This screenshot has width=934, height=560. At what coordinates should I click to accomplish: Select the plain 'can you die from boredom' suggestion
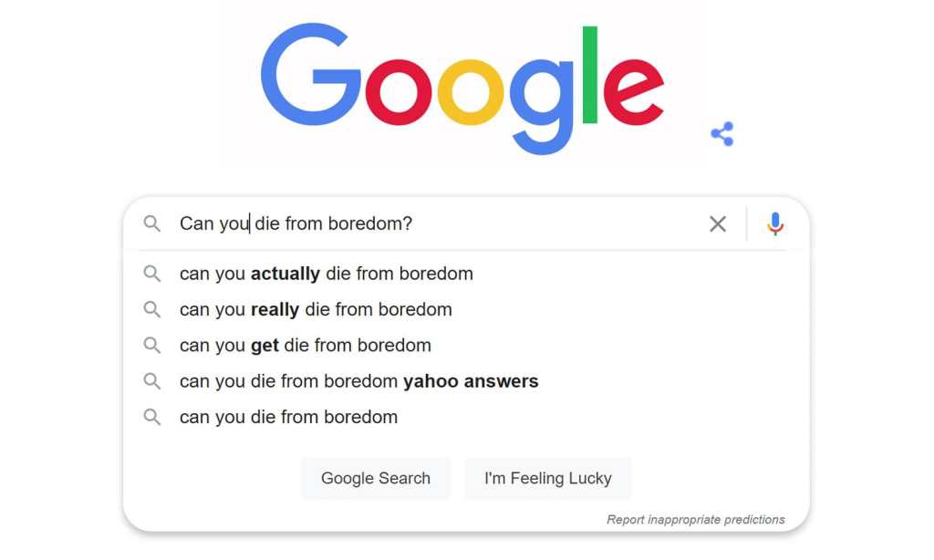coord(288,417)
